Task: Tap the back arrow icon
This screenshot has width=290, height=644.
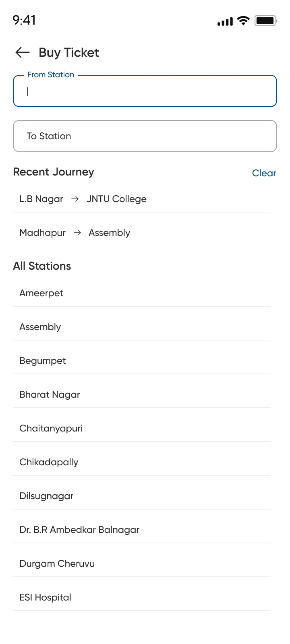Action: click(x=23, y=52)
